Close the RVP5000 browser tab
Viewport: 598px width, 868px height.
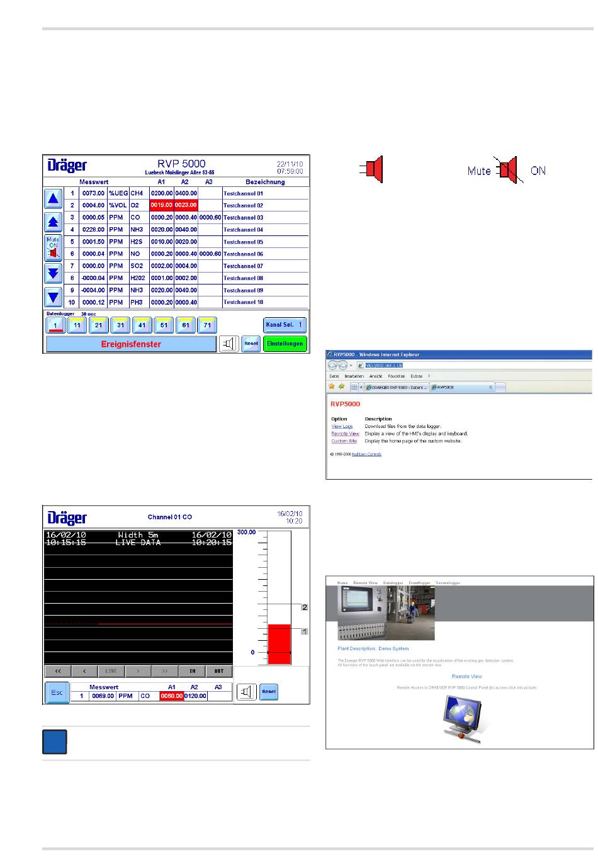coord(490,388)
